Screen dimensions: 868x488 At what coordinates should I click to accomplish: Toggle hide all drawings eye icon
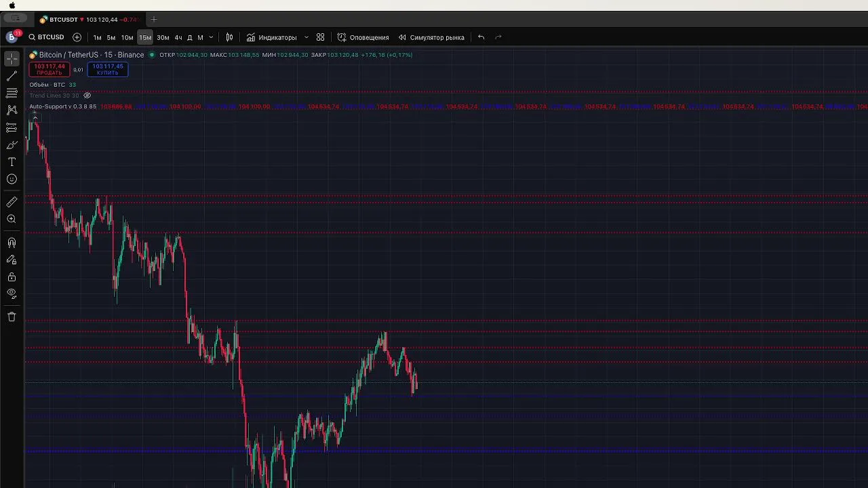[12, 293]
